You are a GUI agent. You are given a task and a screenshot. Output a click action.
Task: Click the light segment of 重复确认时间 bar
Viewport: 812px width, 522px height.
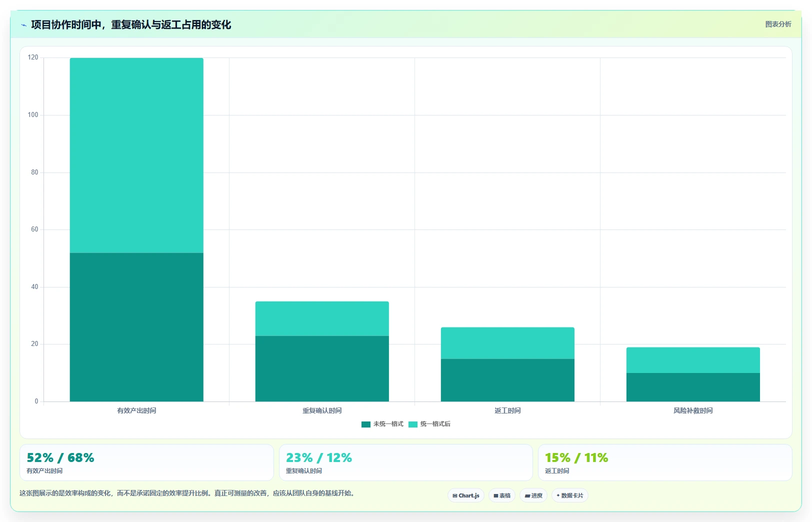(322, 318)
